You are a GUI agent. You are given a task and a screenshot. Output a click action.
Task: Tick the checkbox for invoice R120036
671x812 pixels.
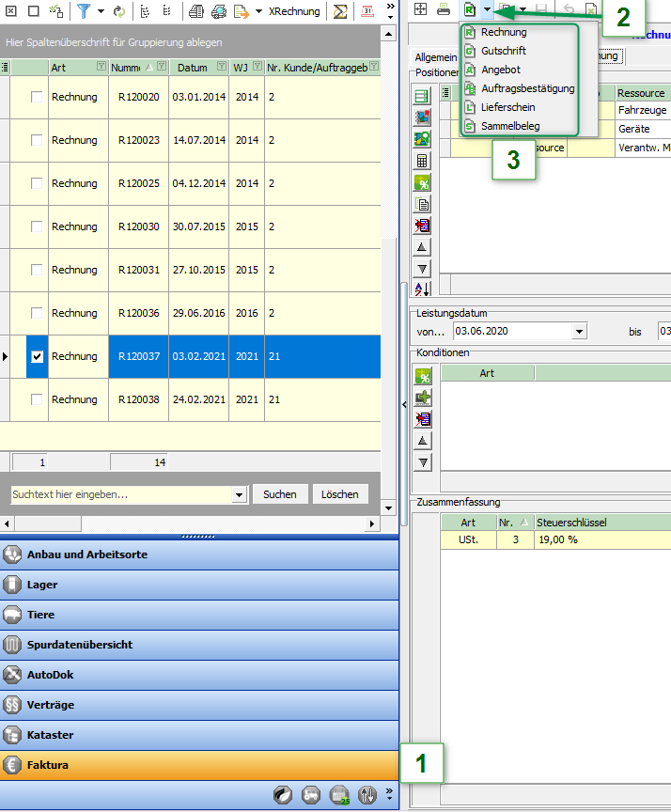[37, 313]
